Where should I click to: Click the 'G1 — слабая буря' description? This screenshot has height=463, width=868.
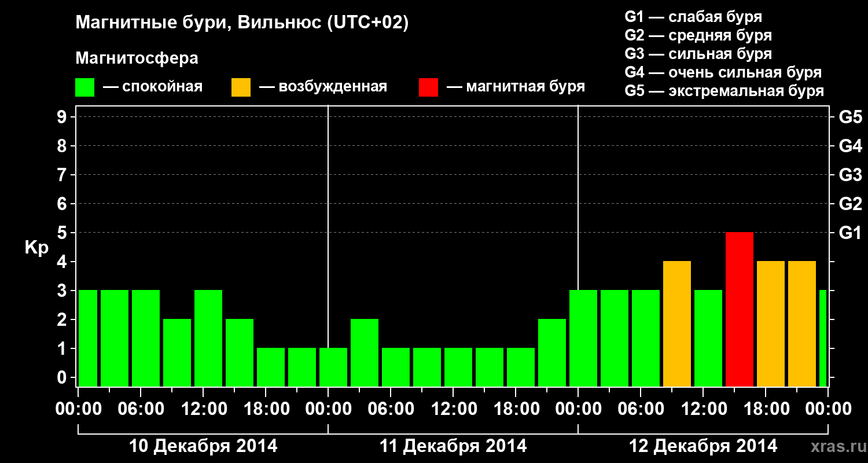click(x=693, y=17)
